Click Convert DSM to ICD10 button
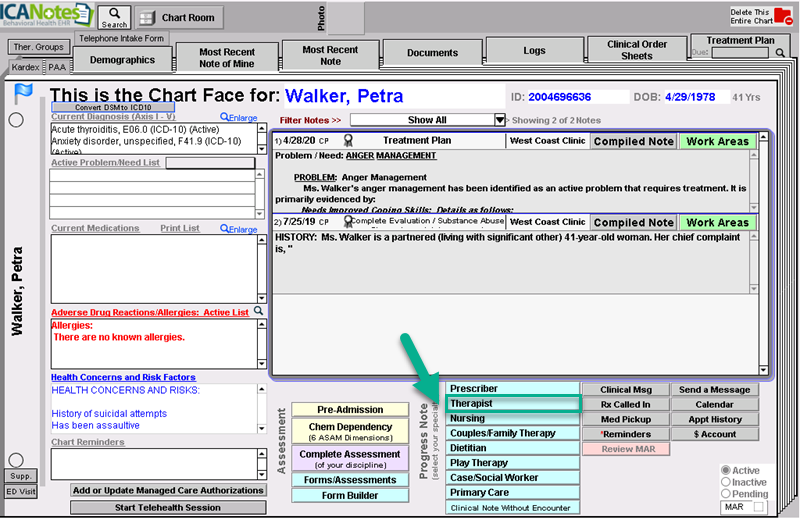 pyautogui.click(x=113, y=107)
